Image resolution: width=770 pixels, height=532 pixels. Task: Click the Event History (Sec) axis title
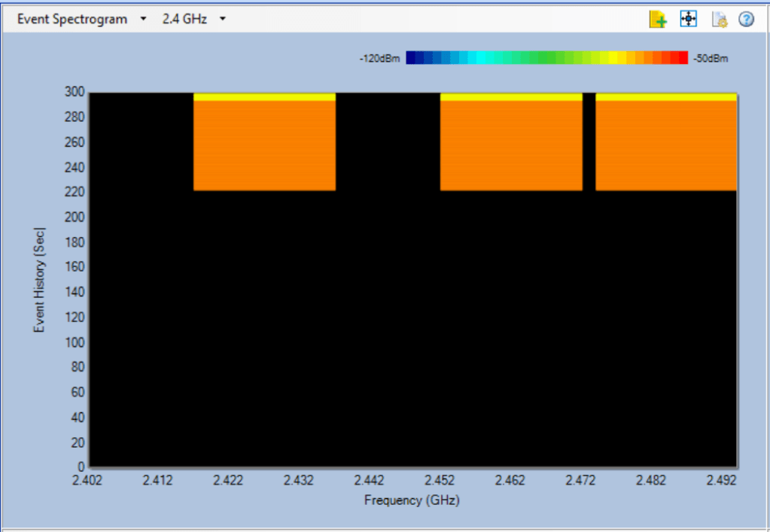39,279
